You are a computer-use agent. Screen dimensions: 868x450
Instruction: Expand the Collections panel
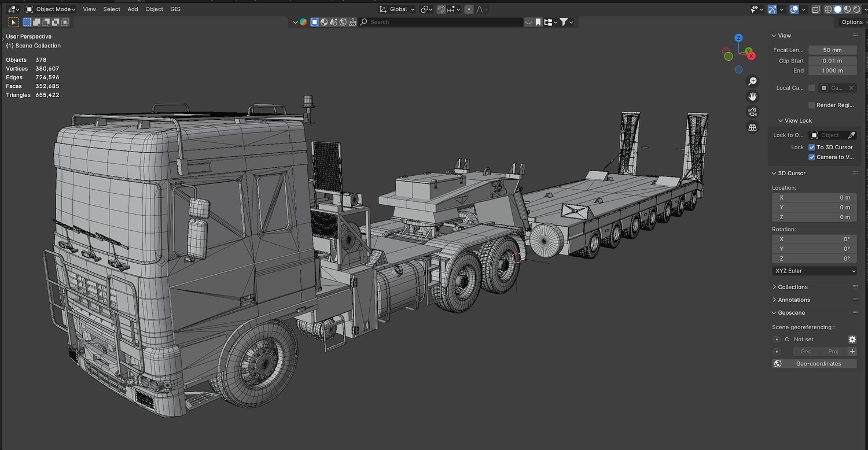pyautogui.click(x=792, y=287)
